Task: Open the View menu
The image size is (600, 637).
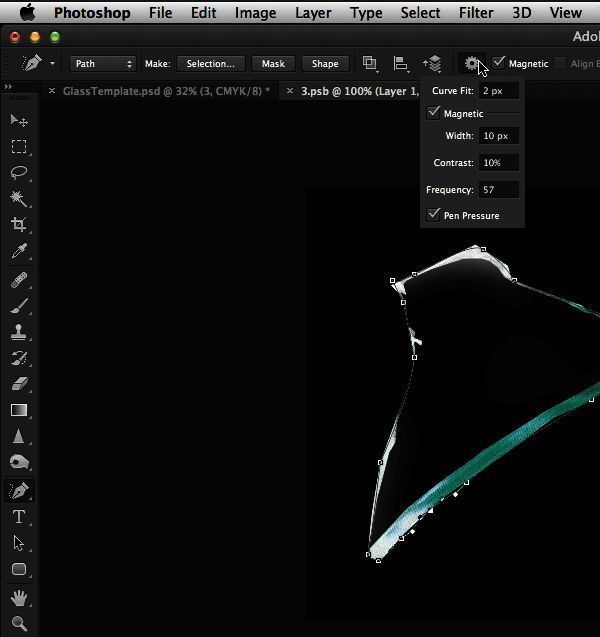Action: [566, 13]
